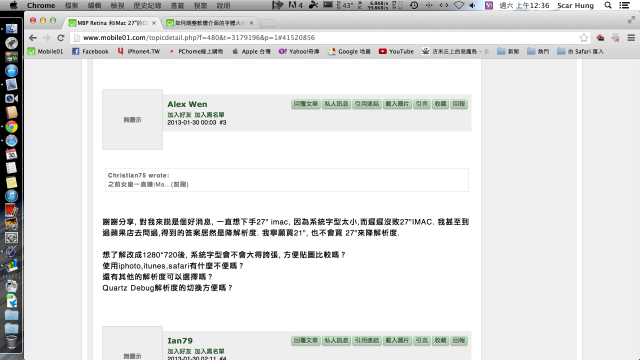Click 回覆文章 on Alex Wen's post
The height and width of the screenshot is (360, 640).
click(x=306, y=104)
